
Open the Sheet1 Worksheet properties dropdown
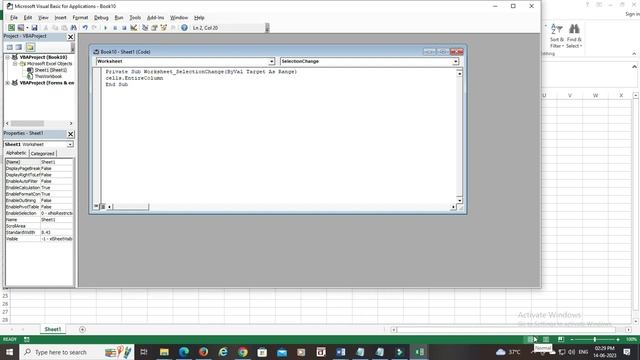tap(70, 144)
